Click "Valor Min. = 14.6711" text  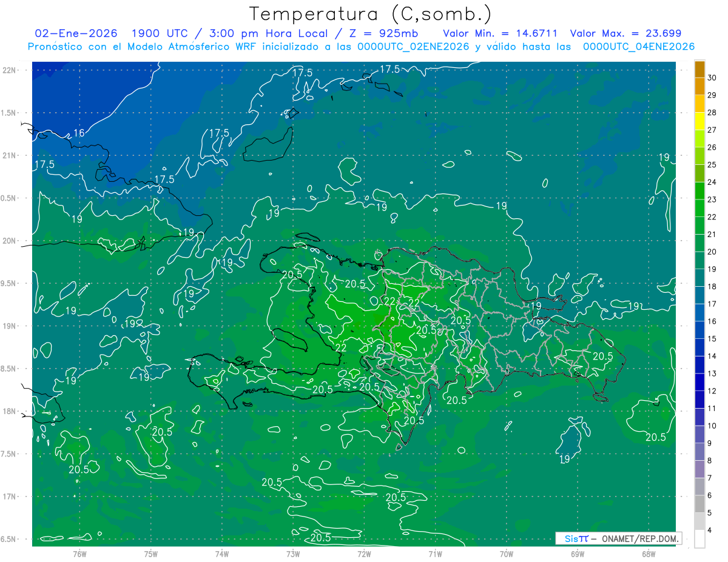coord(500,33)
